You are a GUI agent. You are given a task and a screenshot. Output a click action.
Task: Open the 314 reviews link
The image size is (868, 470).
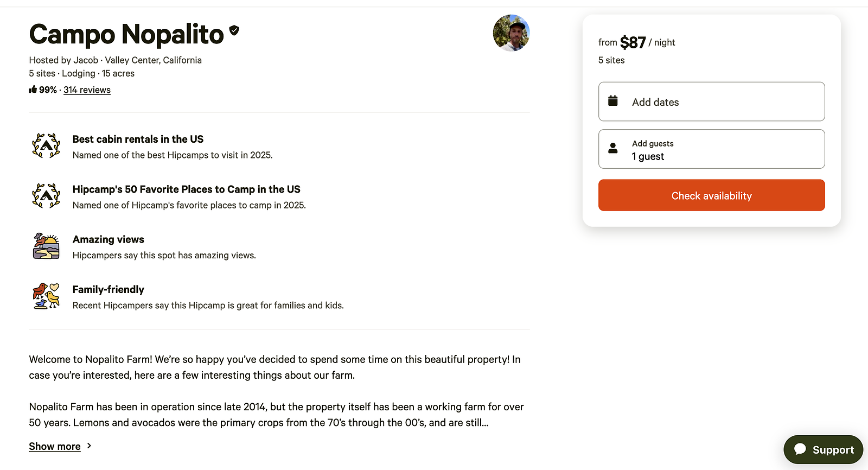point(87,90)
